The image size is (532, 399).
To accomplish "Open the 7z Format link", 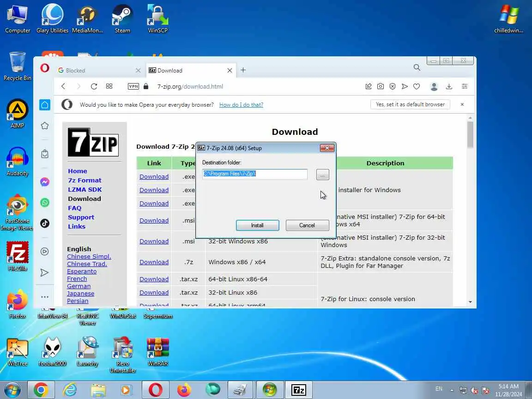I will (85, 180).
